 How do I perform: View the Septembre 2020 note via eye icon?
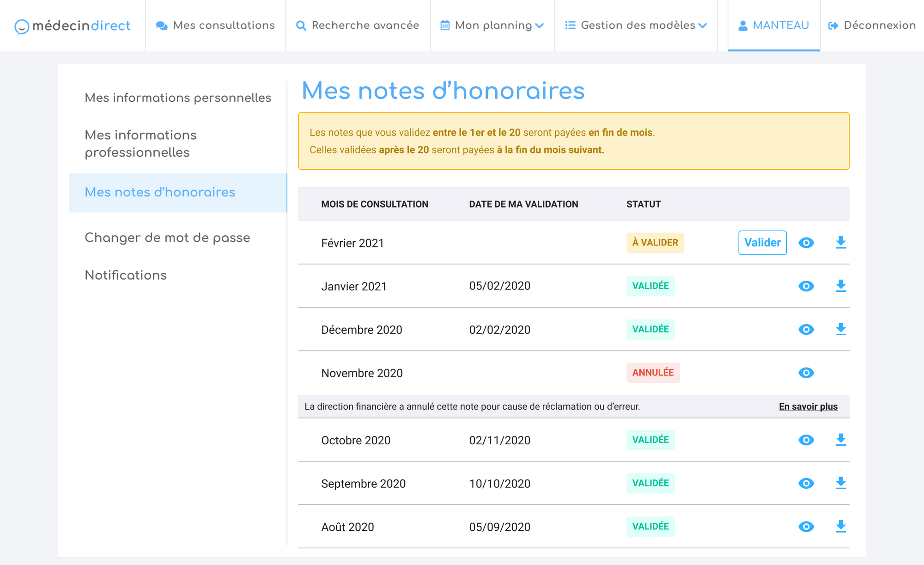[x=806, y=483]
